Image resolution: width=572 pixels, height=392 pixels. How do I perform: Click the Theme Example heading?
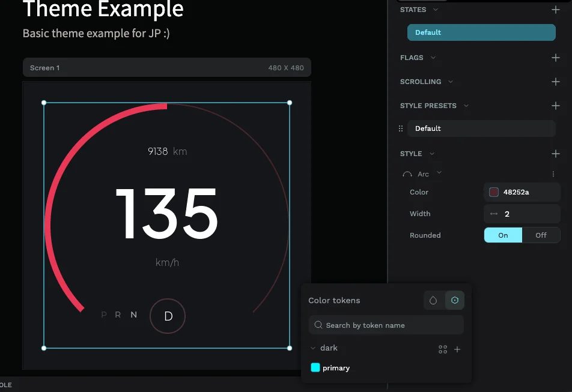point(103,9)
